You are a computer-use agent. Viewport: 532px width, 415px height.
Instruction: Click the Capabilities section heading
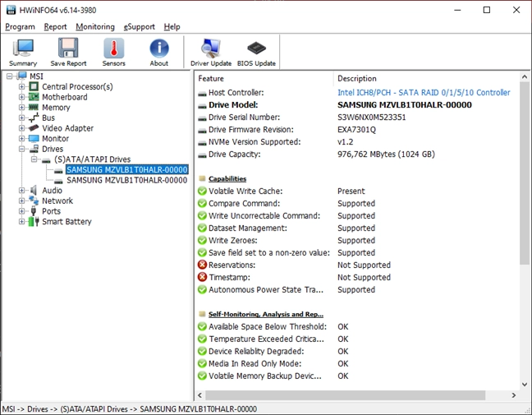(227, 178)
